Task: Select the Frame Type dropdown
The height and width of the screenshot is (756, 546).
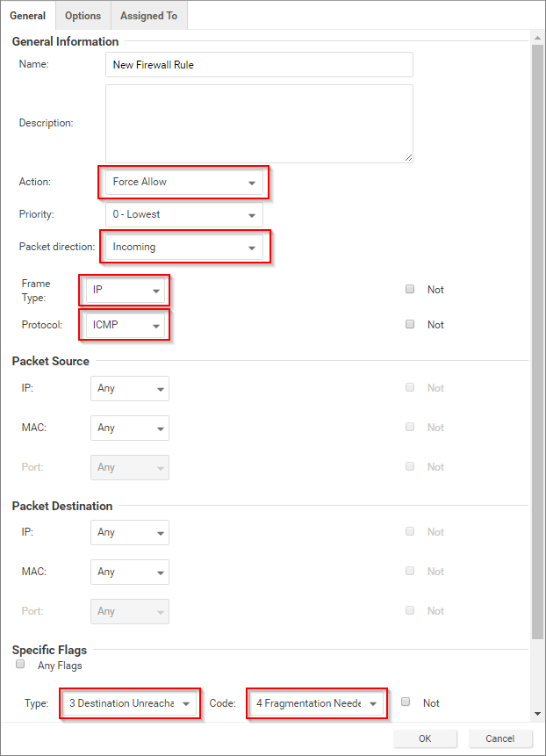Action: coord(126,290)
